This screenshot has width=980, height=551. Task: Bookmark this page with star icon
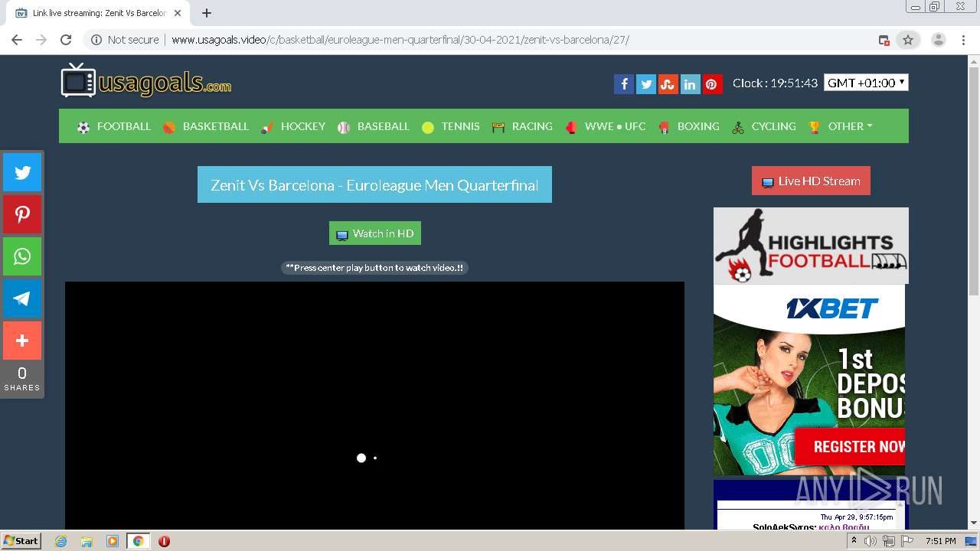pos(908,40)
